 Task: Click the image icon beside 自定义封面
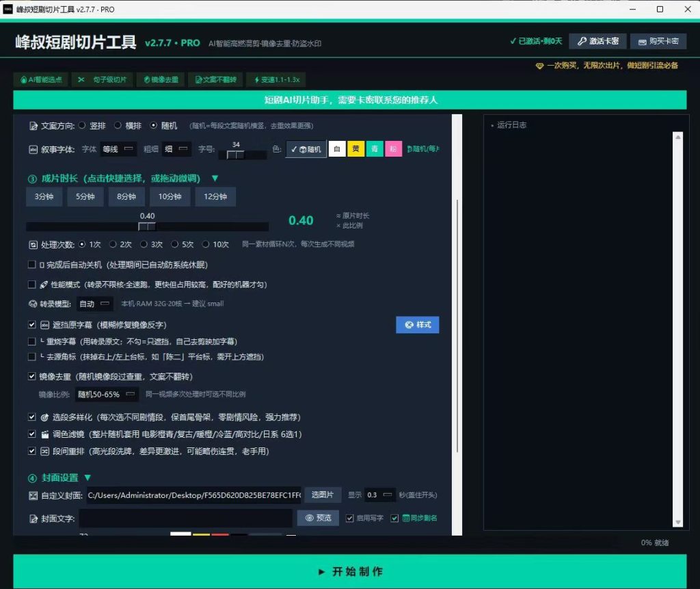[x=33, y=495]
